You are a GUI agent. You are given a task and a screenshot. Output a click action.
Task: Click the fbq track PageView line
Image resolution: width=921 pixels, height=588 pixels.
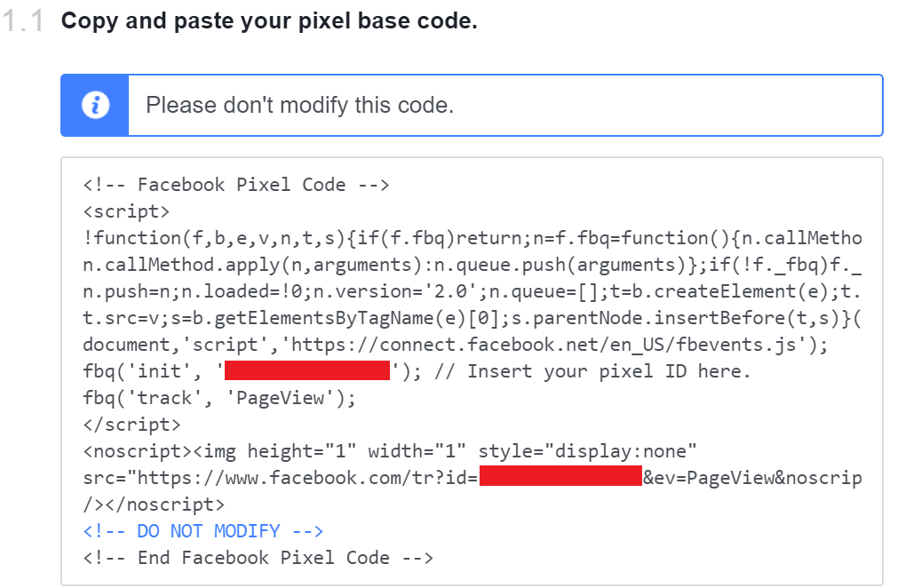219,398
